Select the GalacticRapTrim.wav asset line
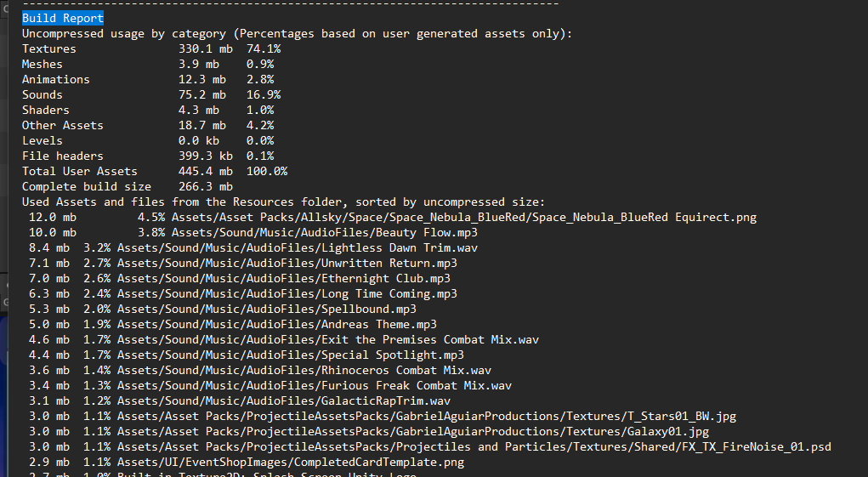868x477 pixels. 284,400
